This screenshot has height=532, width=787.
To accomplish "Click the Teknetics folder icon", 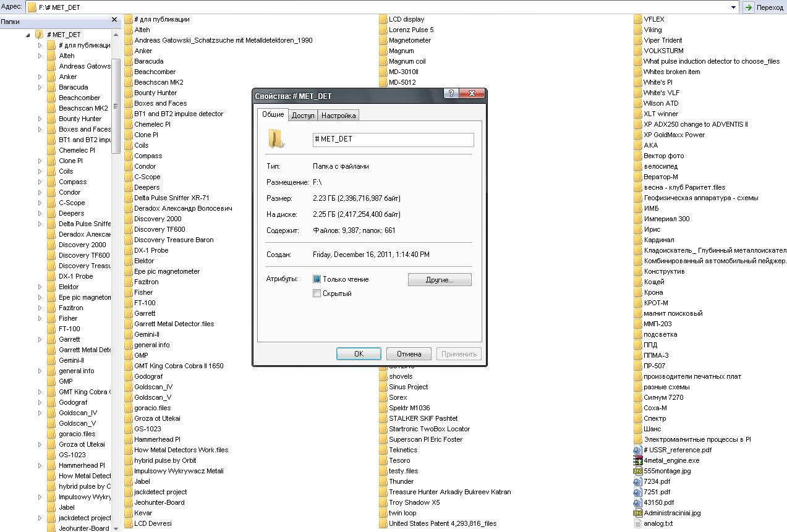I will click(x=383, y=450).
